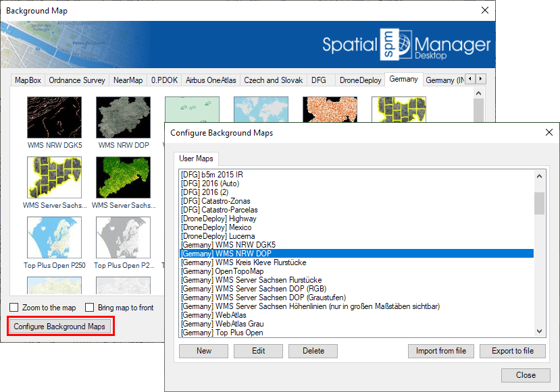Viewport: 560px width, 392px height.
Task: Switch to the MapBox tab
Action: pos(27,80)
